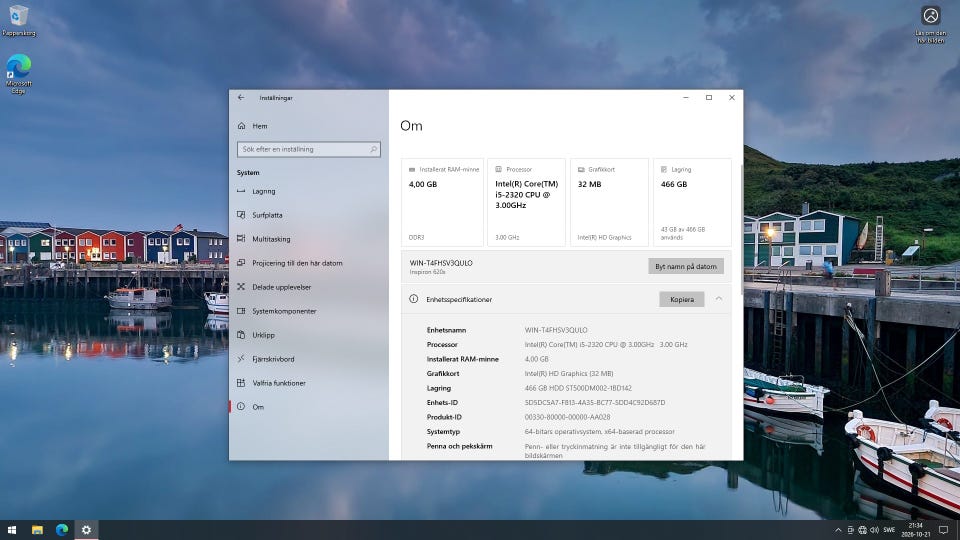Open Papperskorg on the desktop
The height and width of the screenshot is (540, 960).
click(x=18, y=20)
